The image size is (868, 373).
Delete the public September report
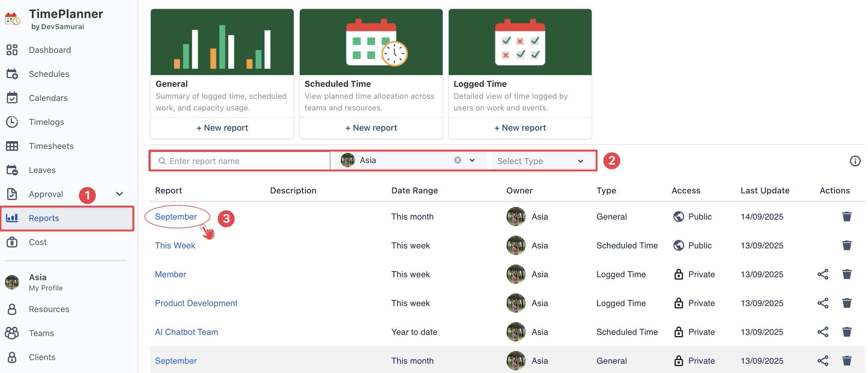(x=846, y=216)
